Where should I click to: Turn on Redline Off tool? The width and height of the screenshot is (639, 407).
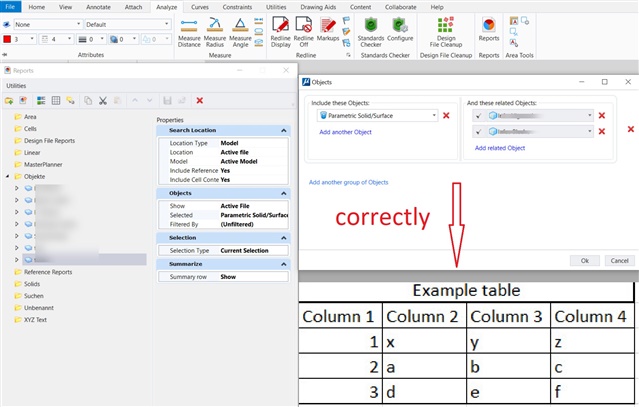(304, 32)
